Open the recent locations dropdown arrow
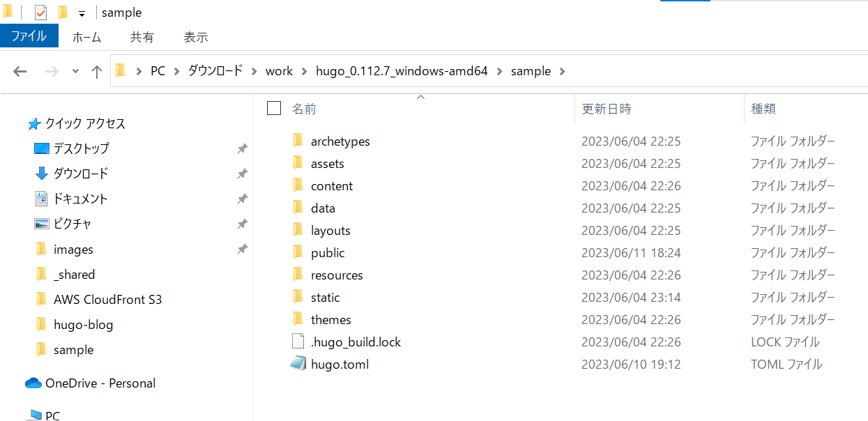This screenshot has height=421, width=868. click(x=75, y=71)
